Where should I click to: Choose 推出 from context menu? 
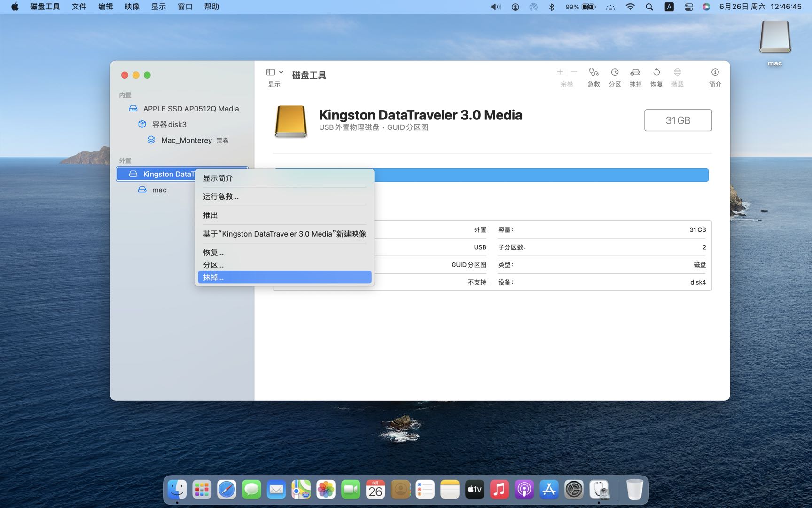(284, 215)
